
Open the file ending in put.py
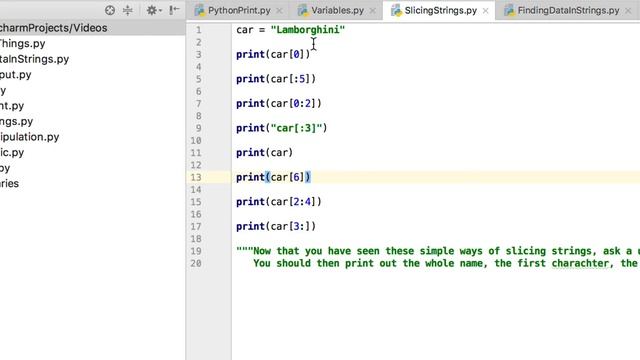click(16, 75)
